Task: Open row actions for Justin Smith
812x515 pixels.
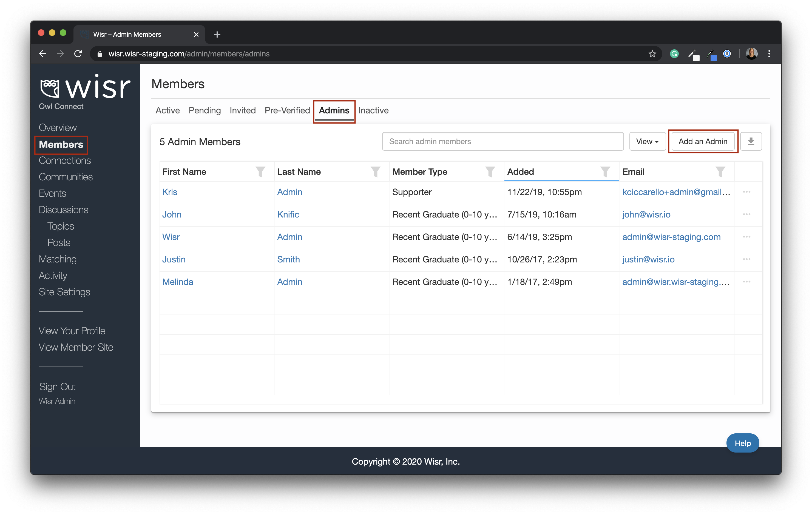Action: (746, 259)
